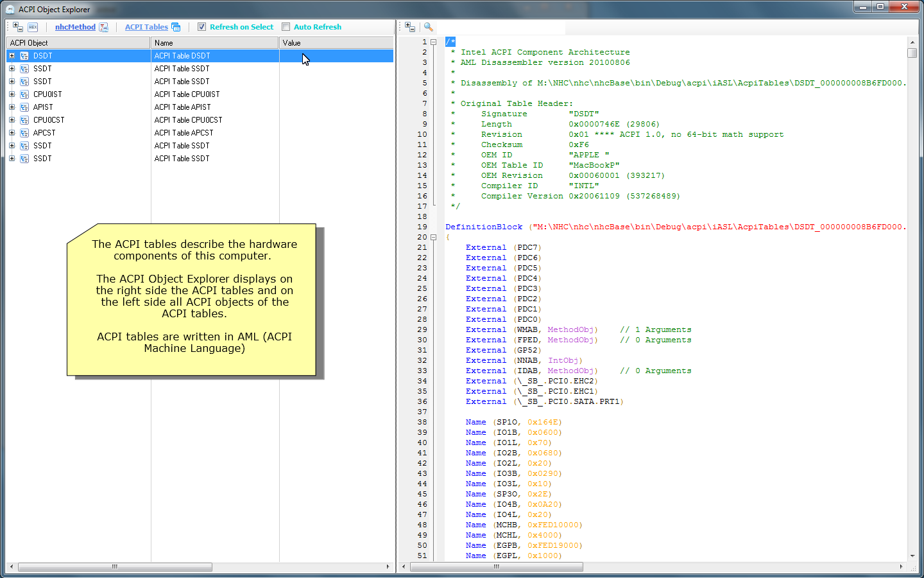924x578 pixels.
Task: Click the outline toggle icon in code toolbar
Action: [410, 27]
